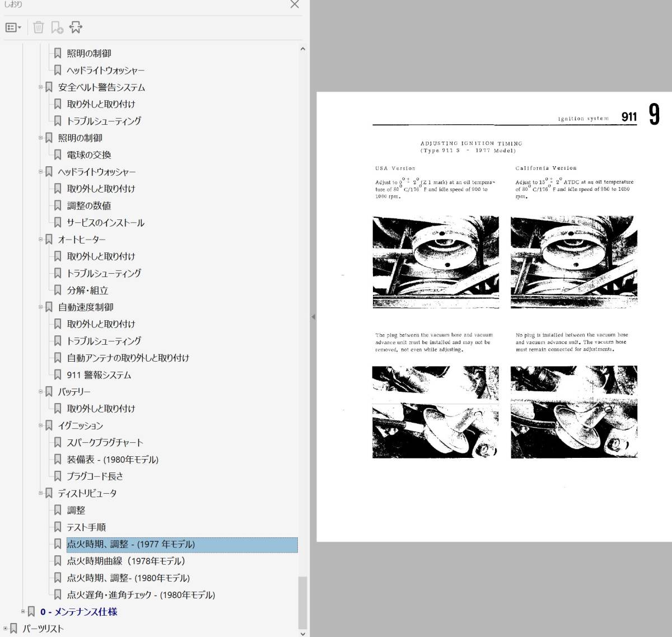This screenshot has height=637, width=672.
Task: Open the 電球の交換 bookmark
Action: 89,155
